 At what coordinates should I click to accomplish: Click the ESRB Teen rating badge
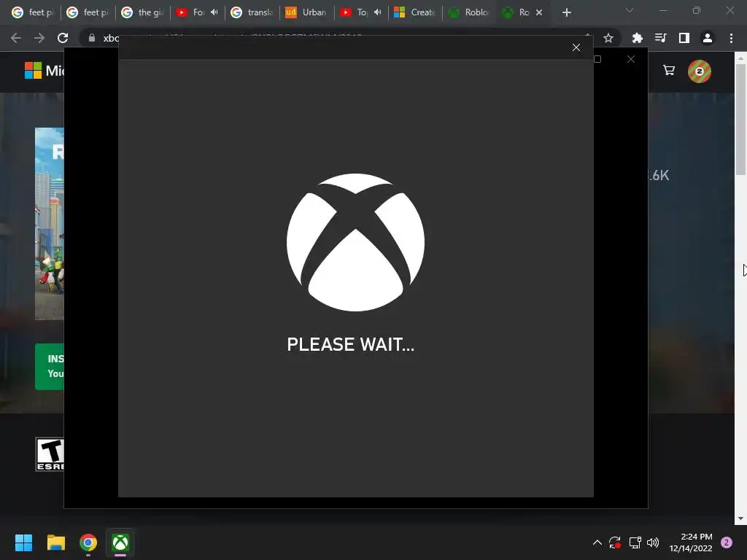(50, 454)
